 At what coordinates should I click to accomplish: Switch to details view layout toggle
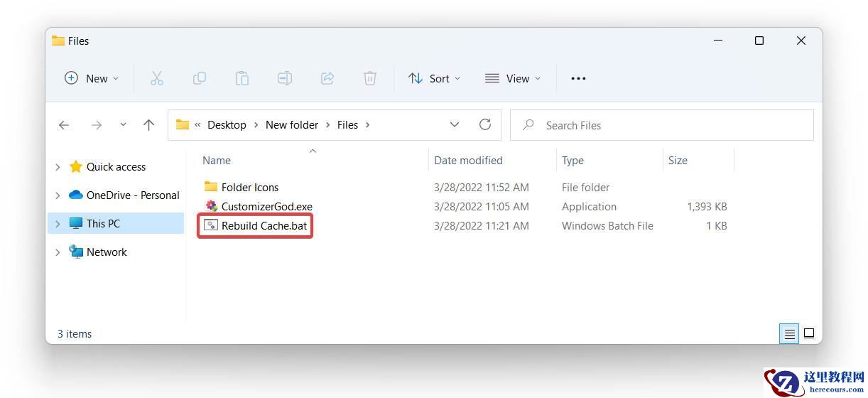pos(789,333)
